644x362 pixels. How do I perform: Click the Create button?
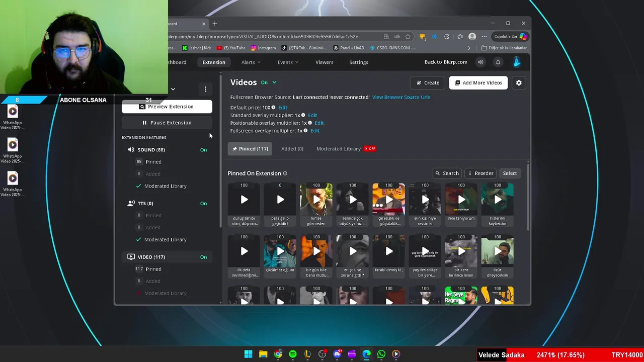click(428, 82)
